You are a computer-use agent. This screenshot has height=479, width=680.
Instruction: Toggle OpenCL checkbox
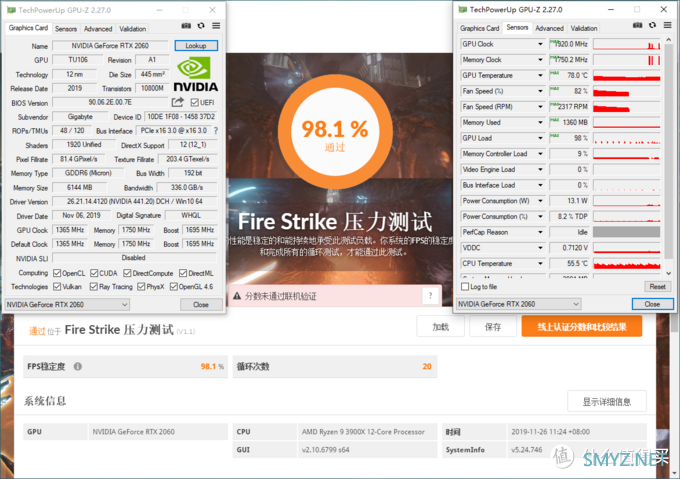click(57, 273)
